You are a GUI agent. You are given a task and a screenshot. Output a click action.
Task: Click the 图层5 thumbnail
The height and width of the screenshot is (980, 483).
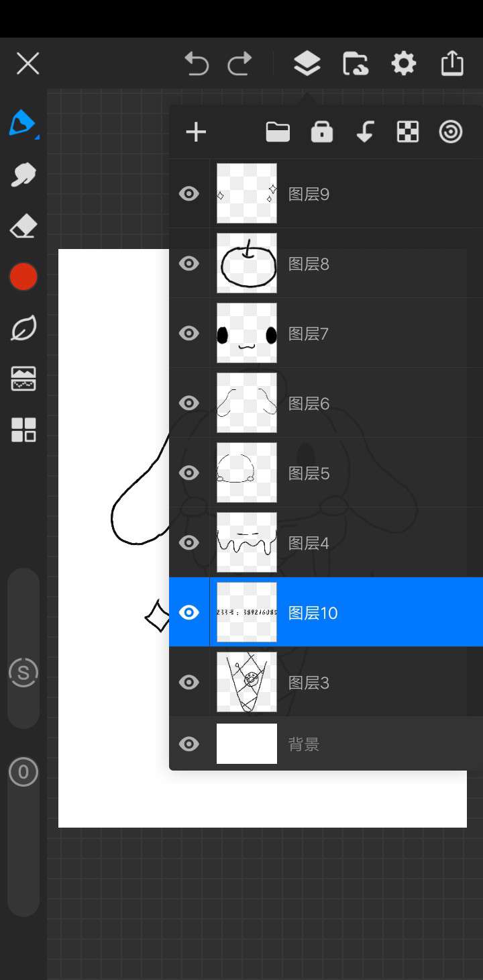click(247, 473)
